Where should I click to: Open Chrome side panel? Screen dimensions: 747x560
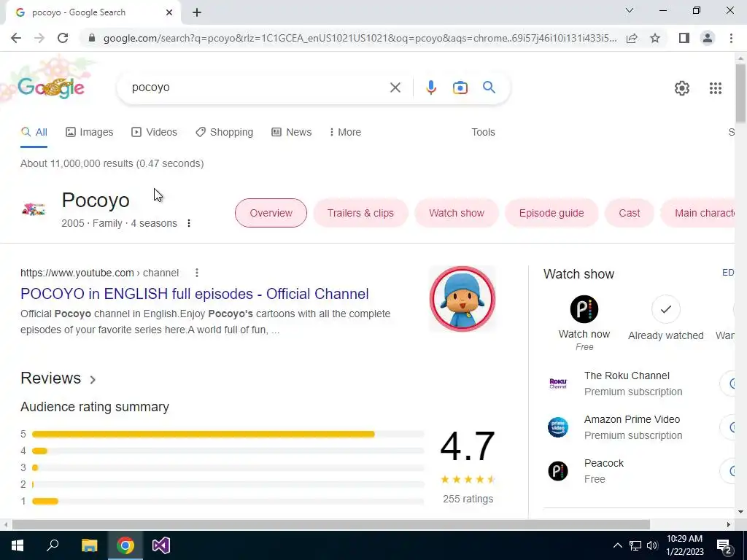click(684, 38)
